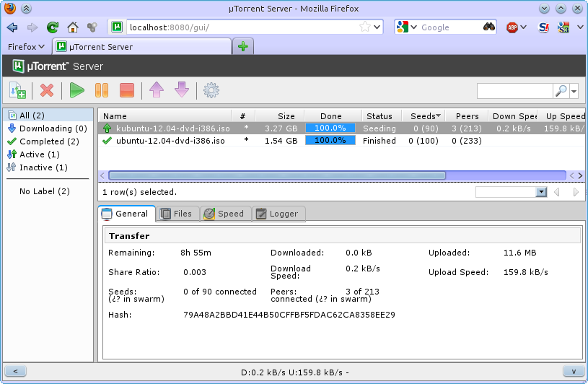The image size is (588, 384).
Task: Open preferences via gear icon
Action: pyautogui.click(x=211, y=90)
